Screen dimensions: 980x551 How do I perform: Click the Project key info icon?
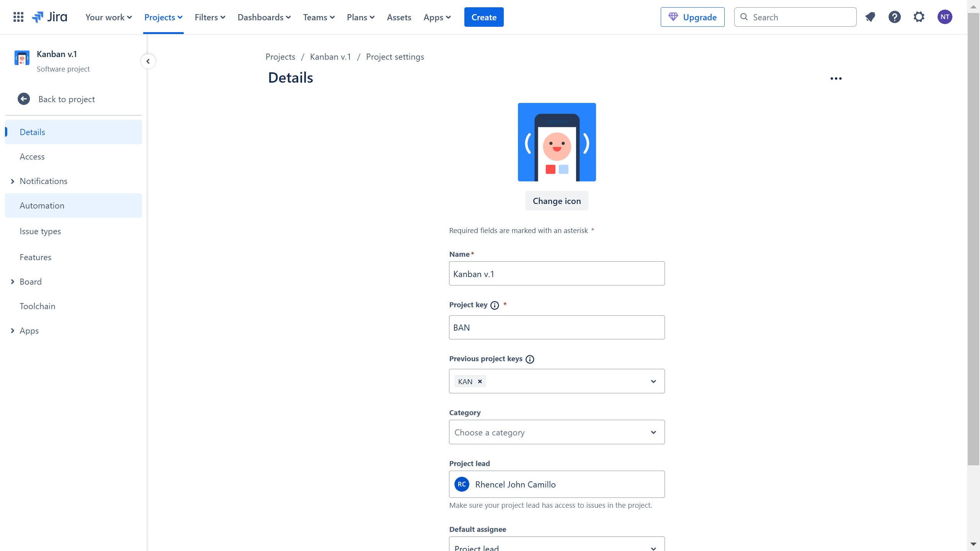tap(495, 305)
